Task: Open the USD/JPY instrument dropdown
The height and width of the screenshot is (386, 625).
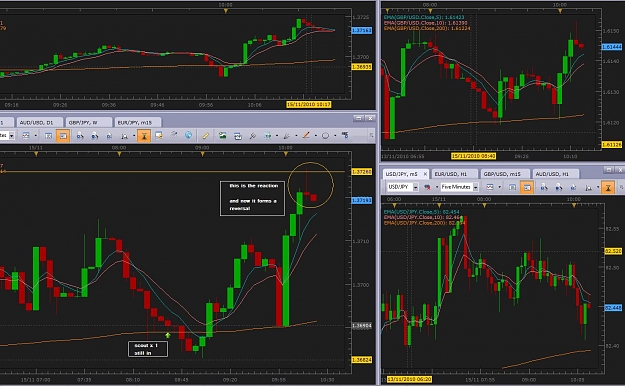Action: click(x=415, y=187)
